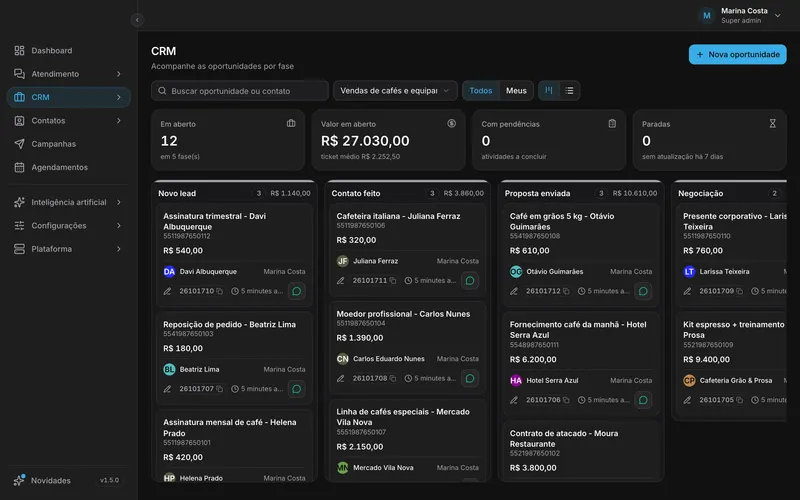Edit opportunity 26101710 with pencil icon
This screenshot has height=500, width=800.
[x=167, y=291]
